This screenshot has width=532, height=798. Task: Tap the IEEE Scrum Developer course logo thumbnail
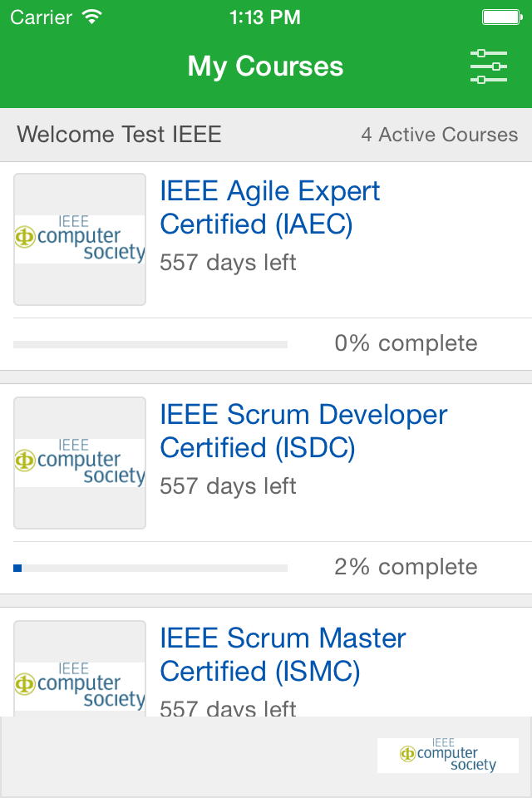(80, 463)
